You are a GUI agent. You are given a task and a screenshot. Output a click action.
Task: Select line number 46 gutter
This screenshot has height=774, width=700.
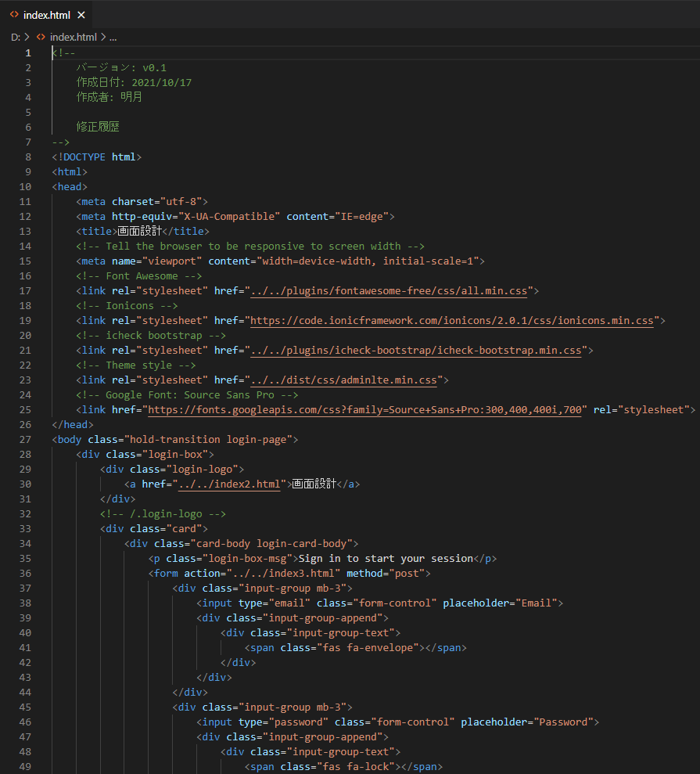tap(25, 722)
